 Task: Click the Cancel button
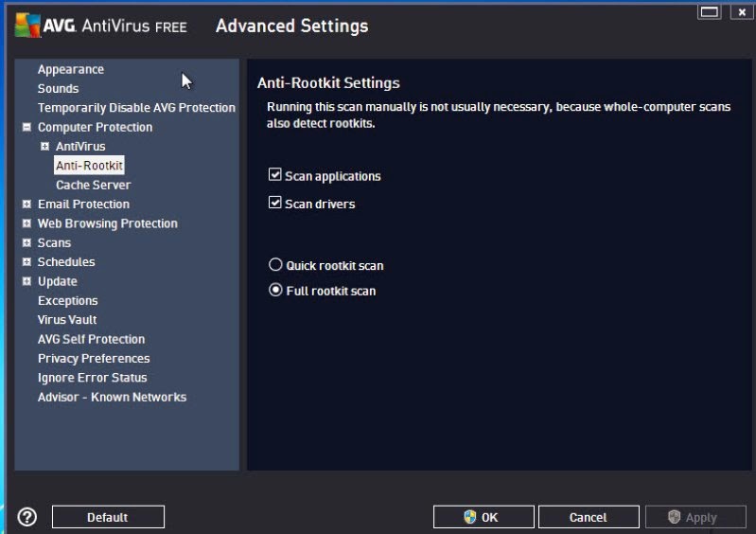589,517
